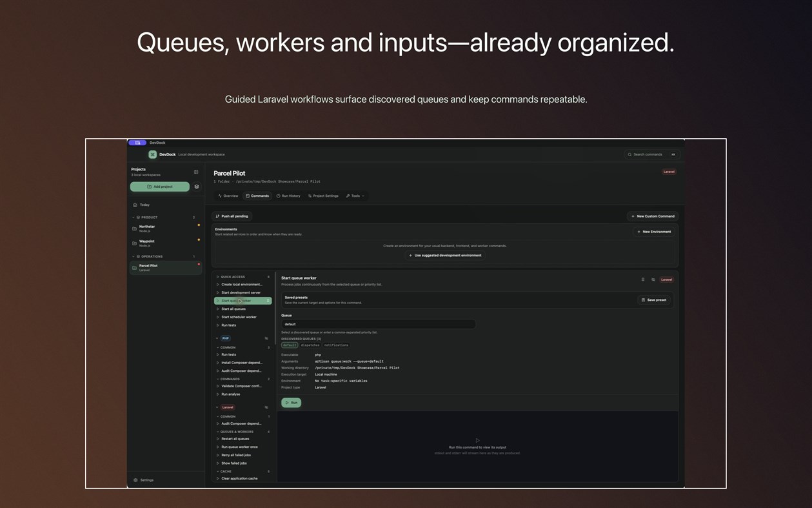812x508 pixels.
Task: Collapse the Laravel command group
Action: pyautogui.click(x=217, y=407)
